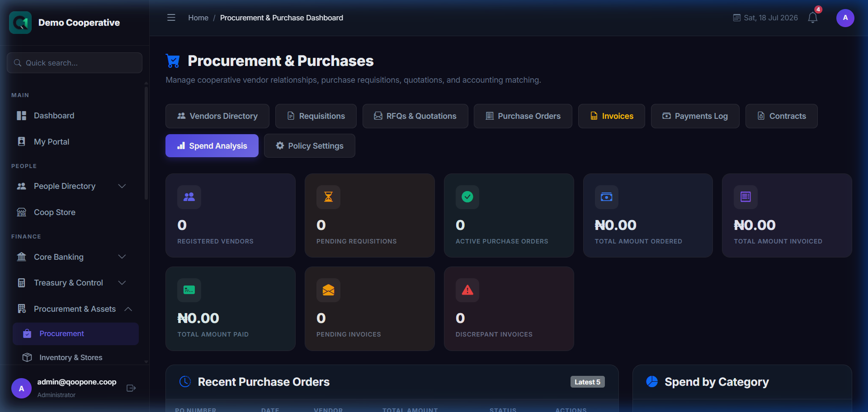Focus the Quick search field
The height and width of the screenshot is (412, 868).
[75, 63]
